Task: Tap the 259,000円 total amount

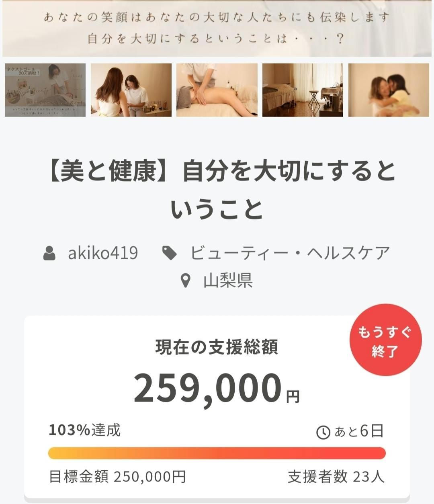Action: (x=217, y=388)
